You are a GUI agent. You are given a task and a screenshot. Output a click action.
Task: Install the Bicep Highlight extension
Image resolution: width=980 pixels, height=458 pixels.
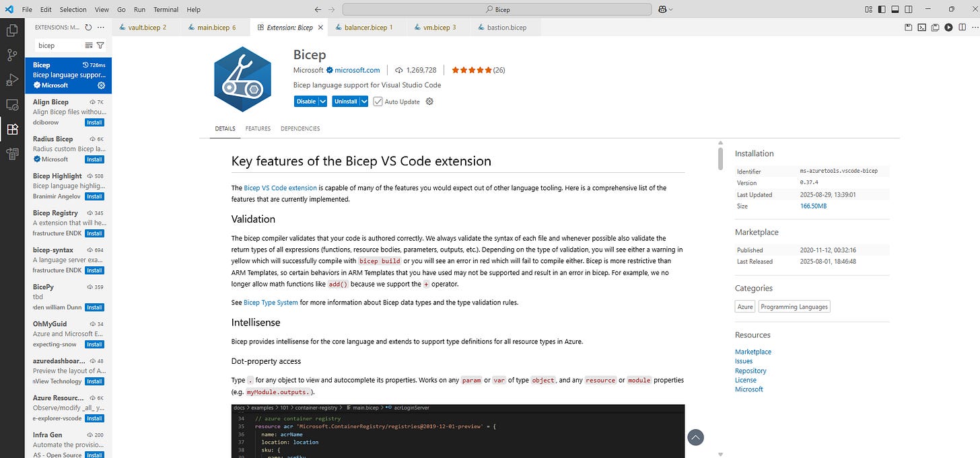click(94, 196)
